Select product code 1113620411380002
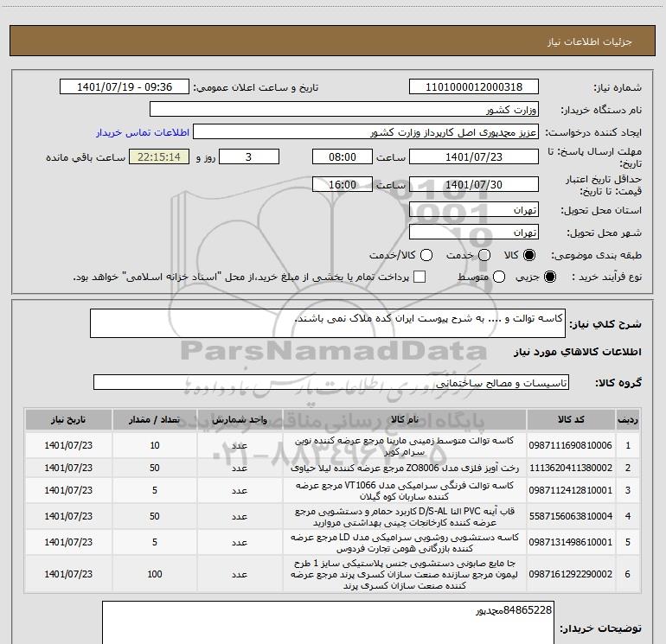Screen dimensions: 666x644 click(x=571, y=468)
